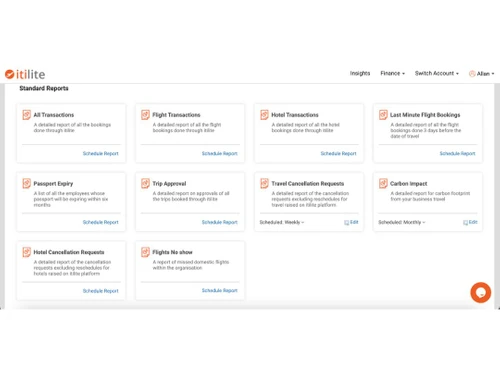Open the orange chat support bubble

(480, 293)
